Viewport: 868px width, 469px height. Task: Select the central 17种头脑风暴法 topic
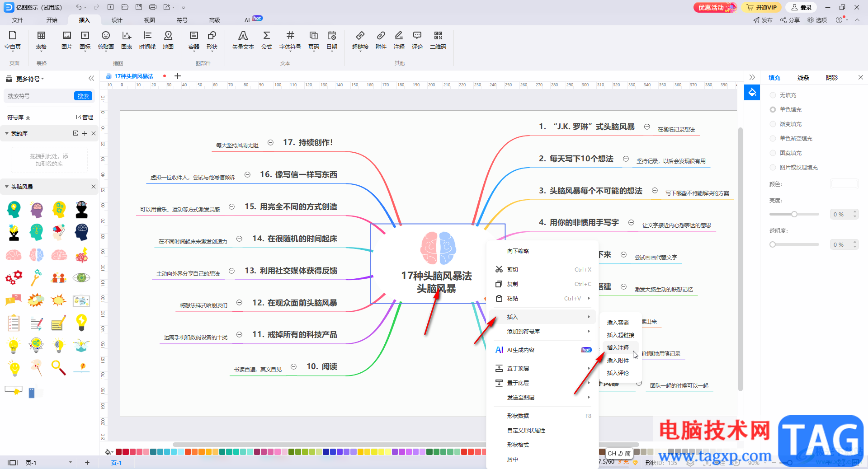pyautogui.click(x=437, y=263)
